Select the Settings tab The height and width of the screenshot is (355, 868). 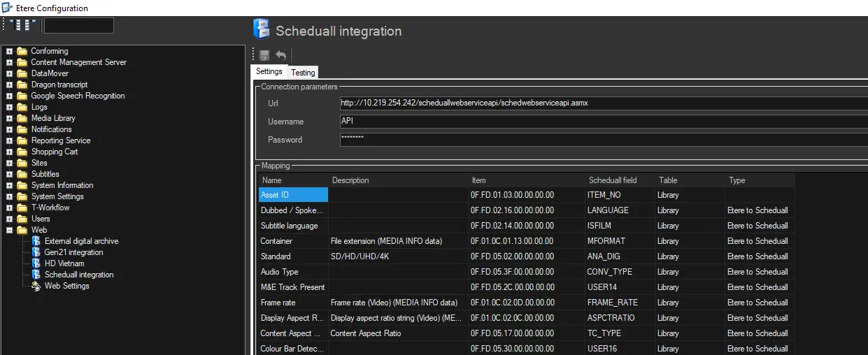(269, 72)
